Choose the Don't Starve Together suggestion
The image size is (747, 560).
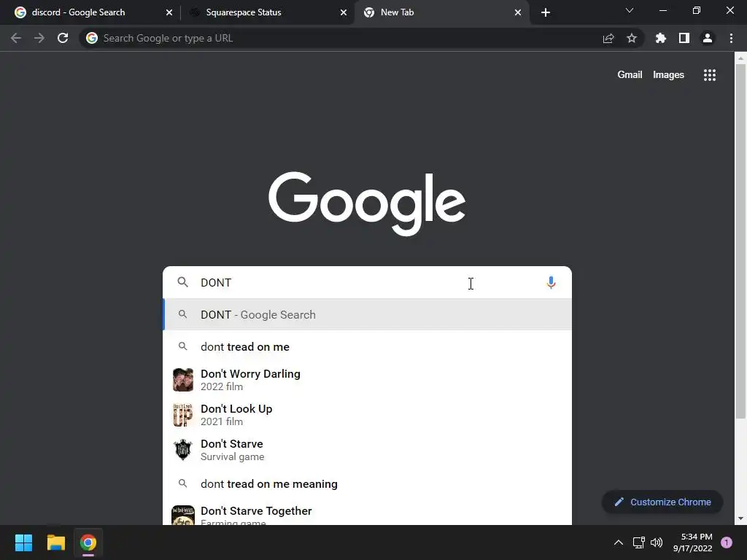(367, 514)
